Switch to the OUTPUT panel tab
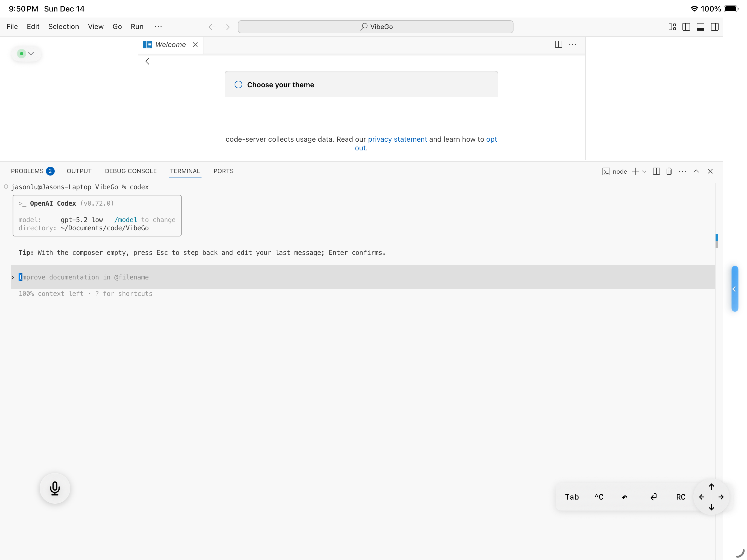The width and height of the screenshot is (747, 560). [79, 171]
